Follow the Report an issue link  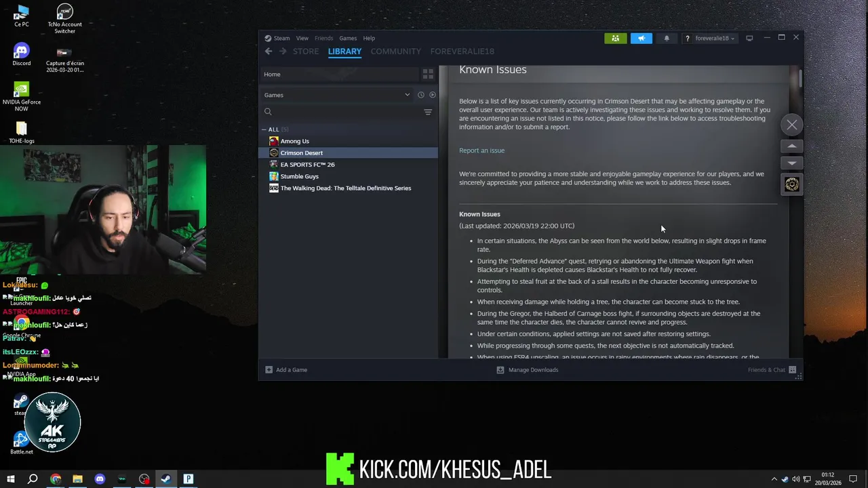click(x=481, y=150)
